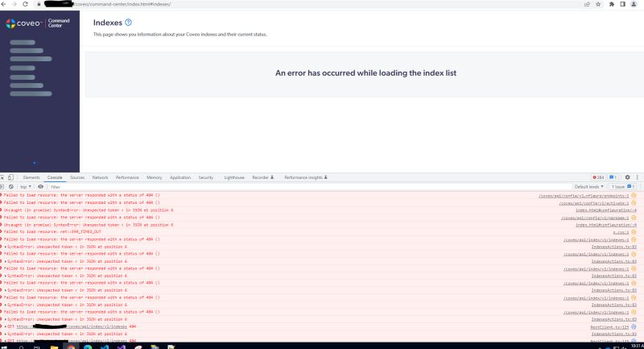This screenshot has height=349, width=644.
Task: Click the network icon beside a.css link
Action: [x=634, y=232]
